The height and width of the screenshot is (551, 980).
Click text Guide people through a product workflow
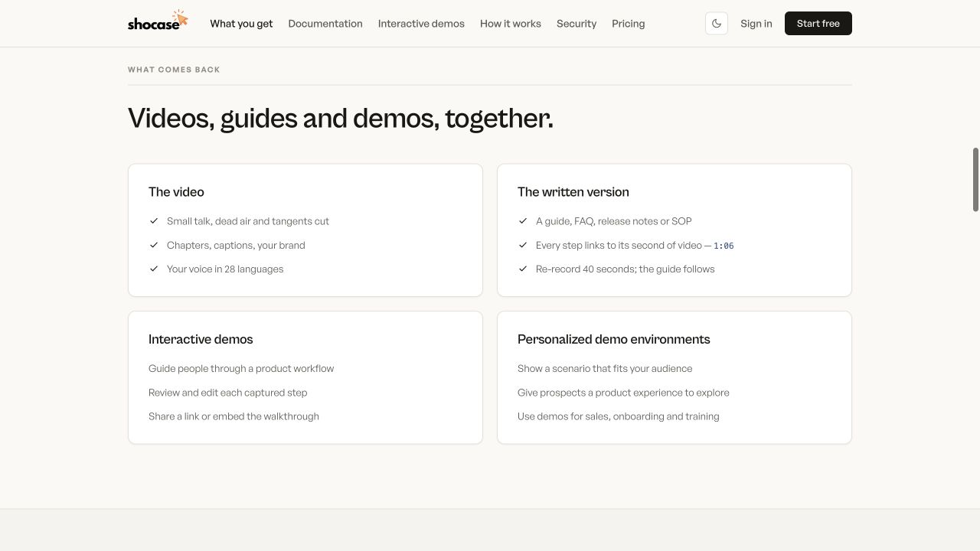point(241,368)
